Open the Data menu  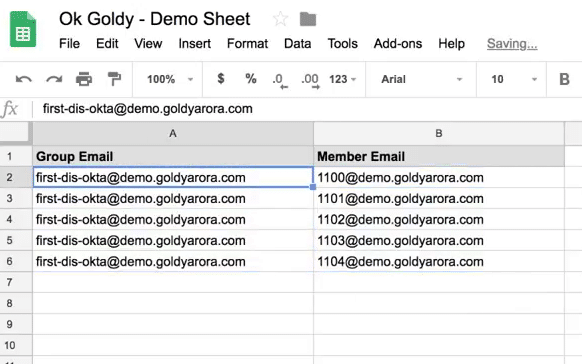coord(297,44)
